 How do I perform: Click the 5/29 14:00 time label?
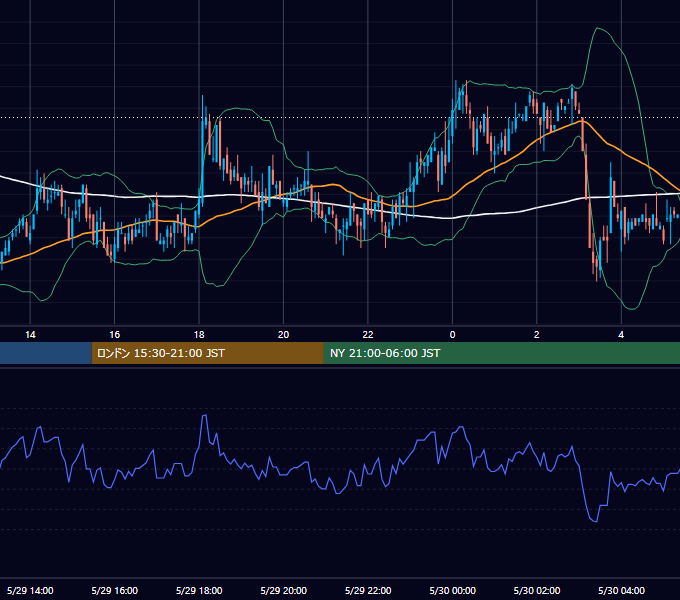point(30,590)
